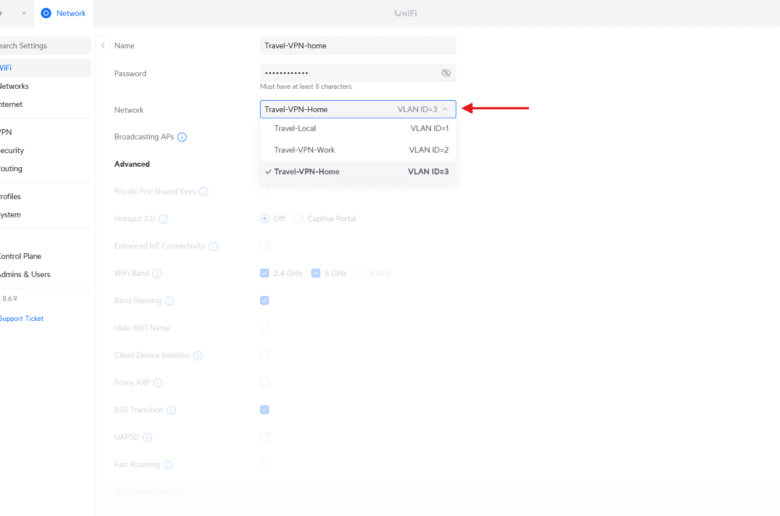Open Profiles settings in sidebar

[x=10, y=197]
